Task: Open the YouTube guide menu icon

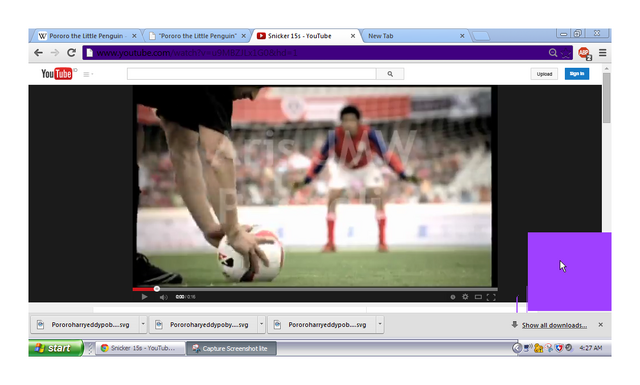Action: (x=87, y=74)
